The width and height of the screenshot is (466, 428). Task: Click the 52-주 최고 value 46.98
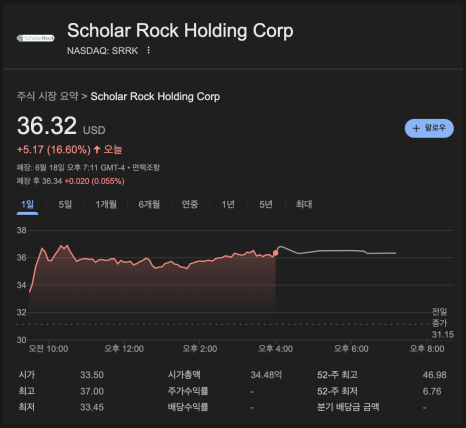pos(434,375)
